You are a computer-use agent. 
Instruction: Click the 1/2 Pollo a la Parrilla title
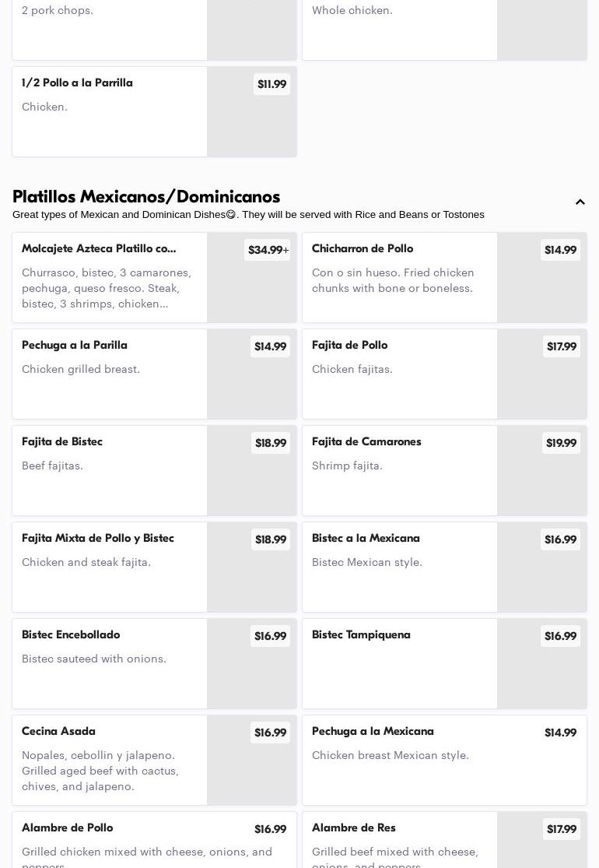(x=77, y=83)
